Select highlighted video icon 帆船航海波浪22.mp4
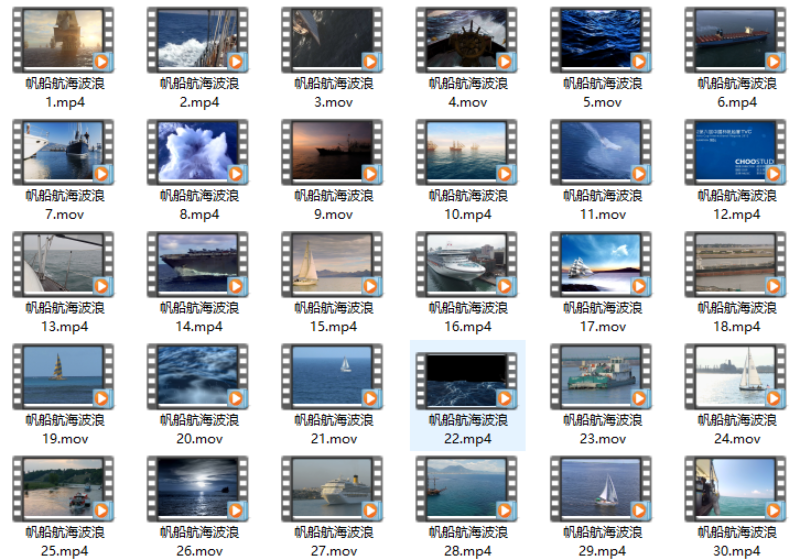The image size is (800, 560). coord(466,380)
